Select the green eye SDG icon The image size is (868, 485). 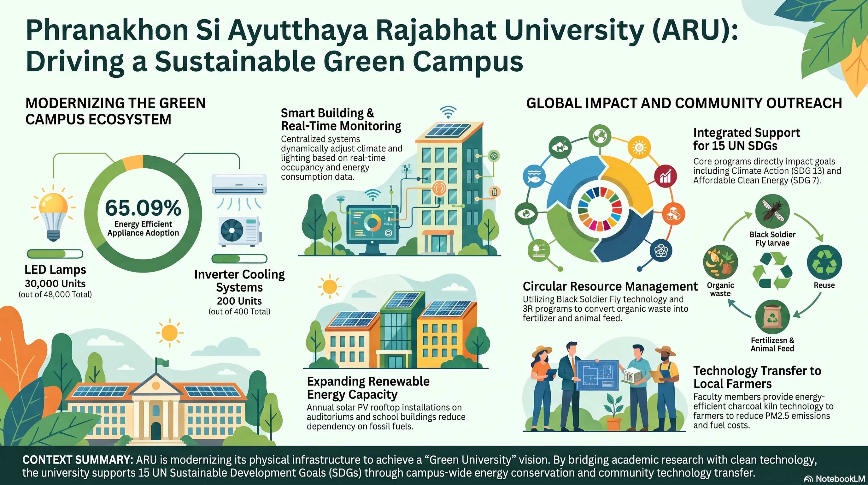pos(526,213)
